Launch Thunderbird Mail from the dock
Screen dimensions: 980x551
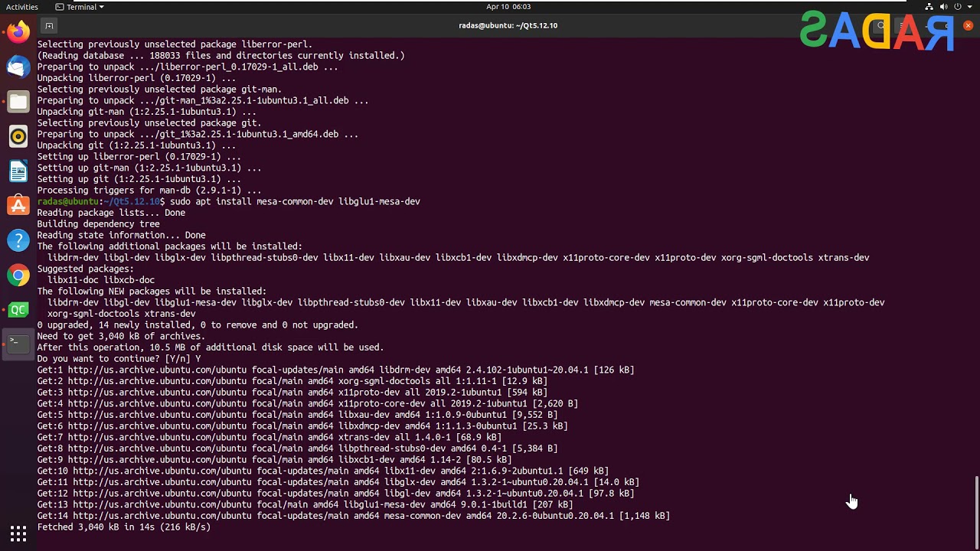18,67
